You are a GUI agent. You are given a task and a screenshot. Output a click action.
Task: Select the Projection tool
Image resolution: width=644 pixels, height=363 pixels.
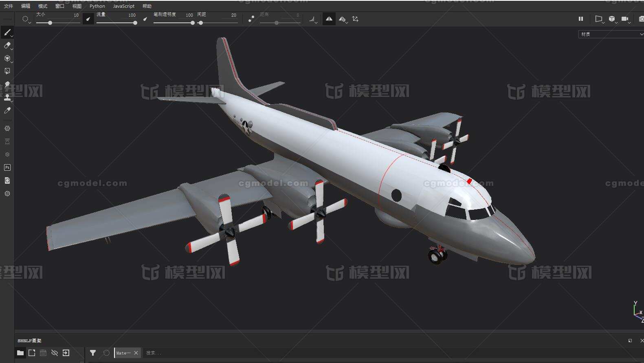(7, 58)
